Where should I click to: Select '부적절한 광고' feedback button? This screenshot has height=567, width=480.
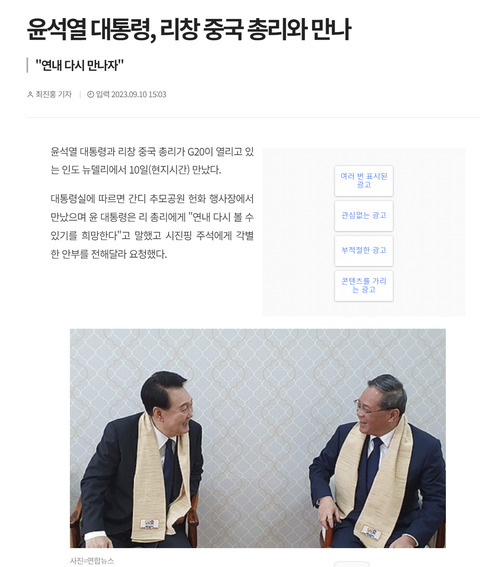364,251
